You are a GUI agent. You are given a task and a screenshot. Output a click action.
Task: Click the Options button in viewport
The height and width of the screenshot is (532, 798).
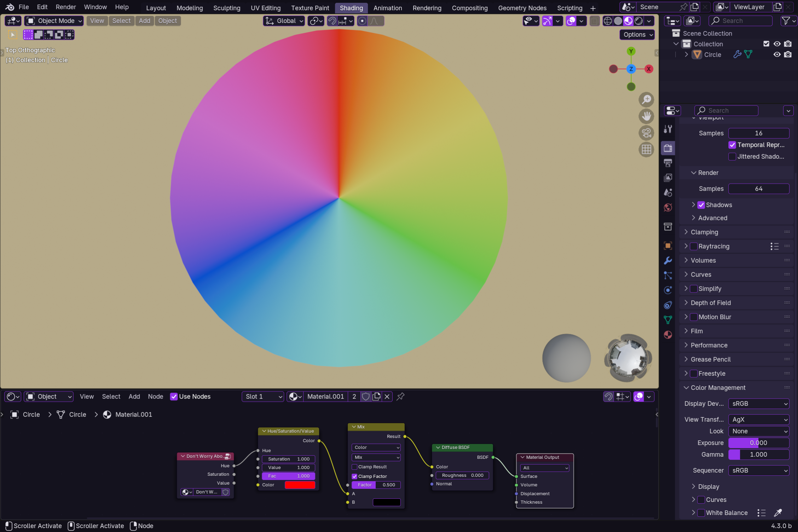click(637, 35)
